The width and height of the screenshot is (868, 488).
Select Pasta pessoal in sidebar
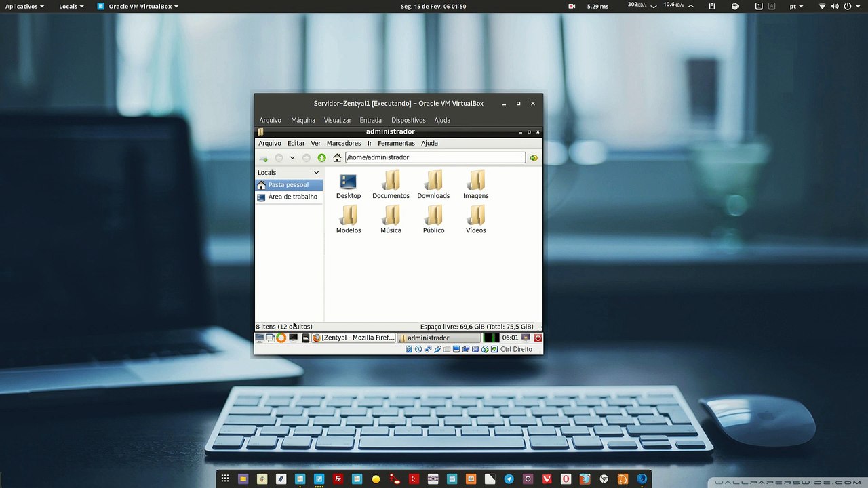pyautogui.click(x=289, y=185)
